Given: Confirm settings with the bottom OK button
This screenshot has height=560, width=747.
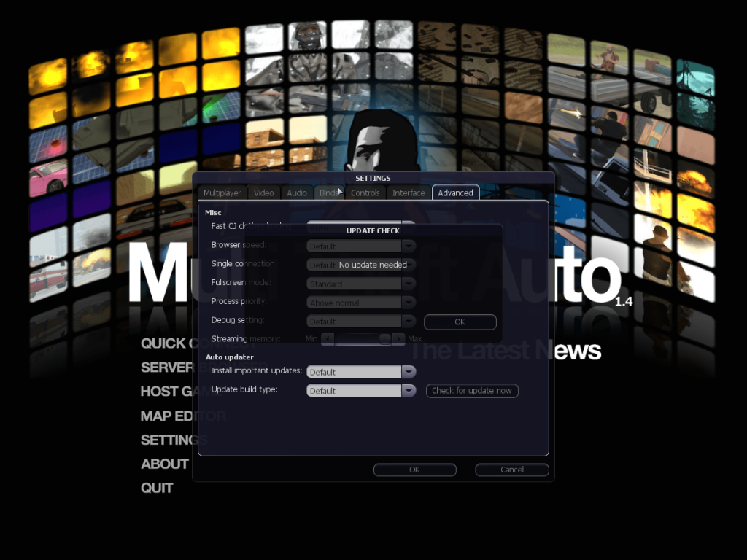Looking at the screenshot, I should coord(414,470).
